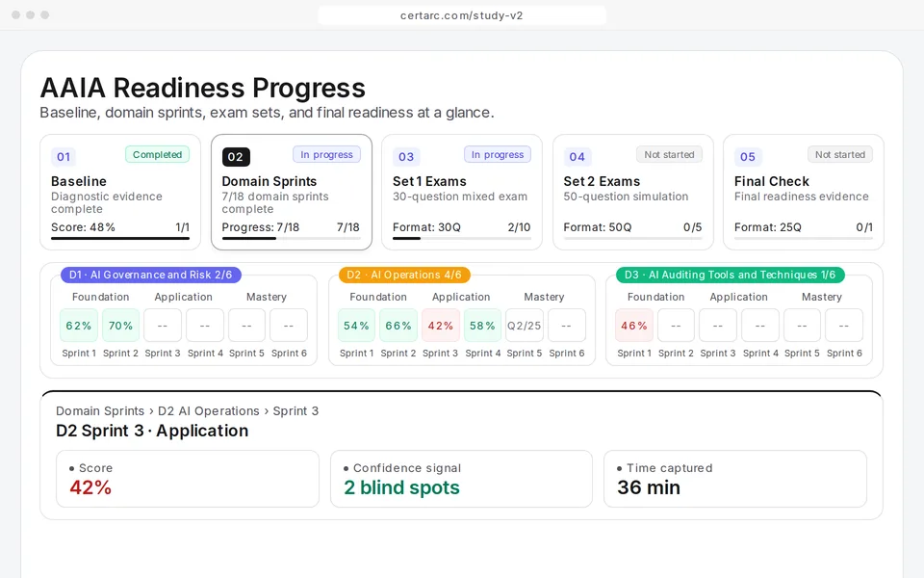Click the Foundation label under D2
This screenshot has width=924, height=578.
pos(378,297)
